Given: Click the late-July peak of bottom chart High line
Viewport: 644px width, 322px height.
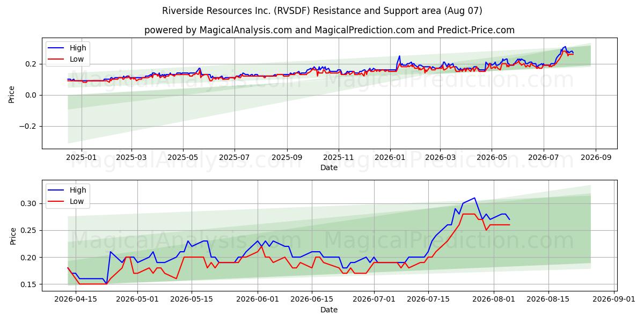Looking at the screenshot, I should pyautogui.click(x=474, y=198).
